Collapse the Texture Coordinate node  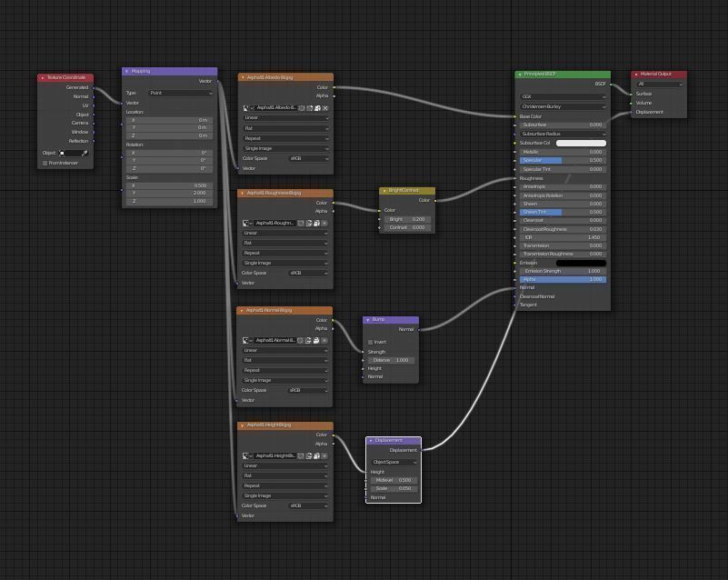(x=42, y=77)
